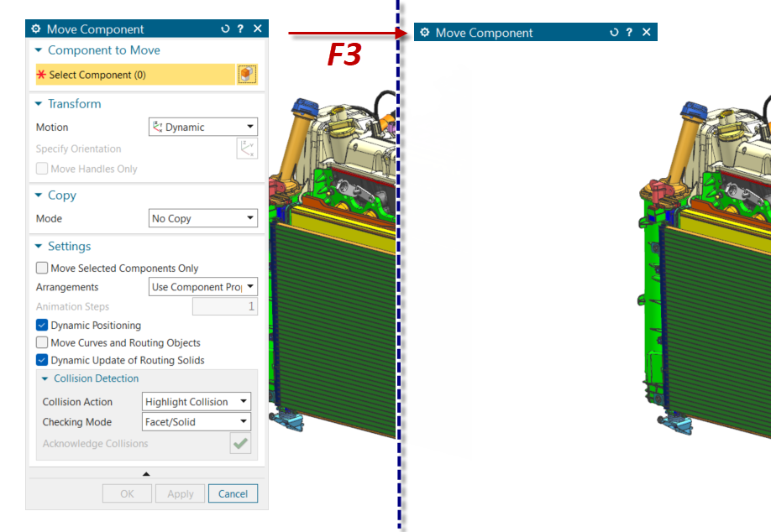The width and height of the screenshot is (771, 532).
Task: Uncheck Dynamic Update of Routing Solids
Action: [42, 360]
